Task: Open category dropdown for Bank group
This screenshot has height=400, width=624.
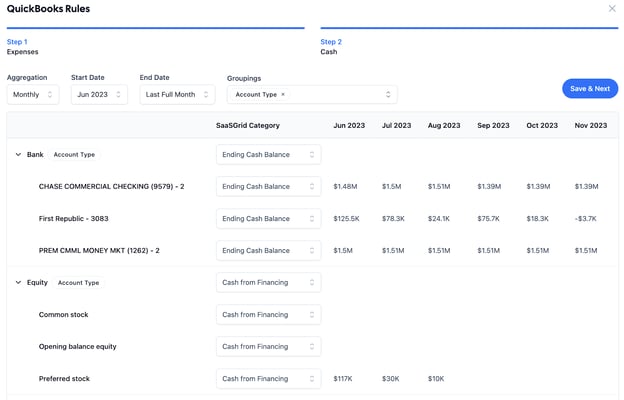Action: point(269,154)
